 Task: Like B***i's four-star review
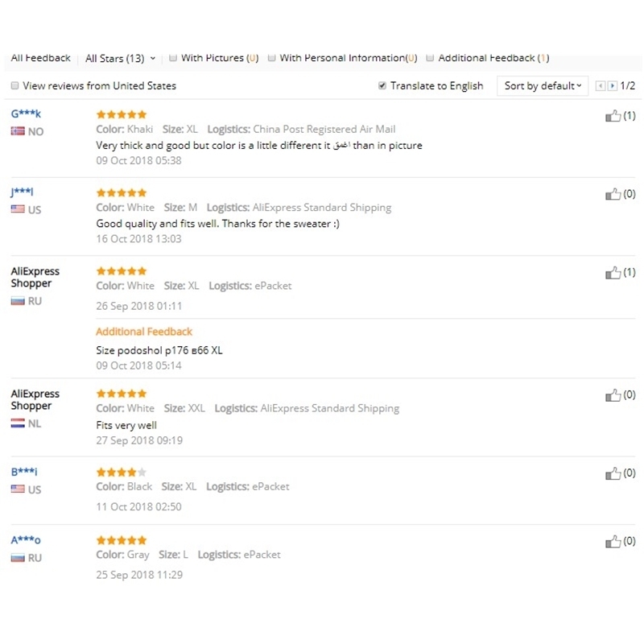[613, 473]
